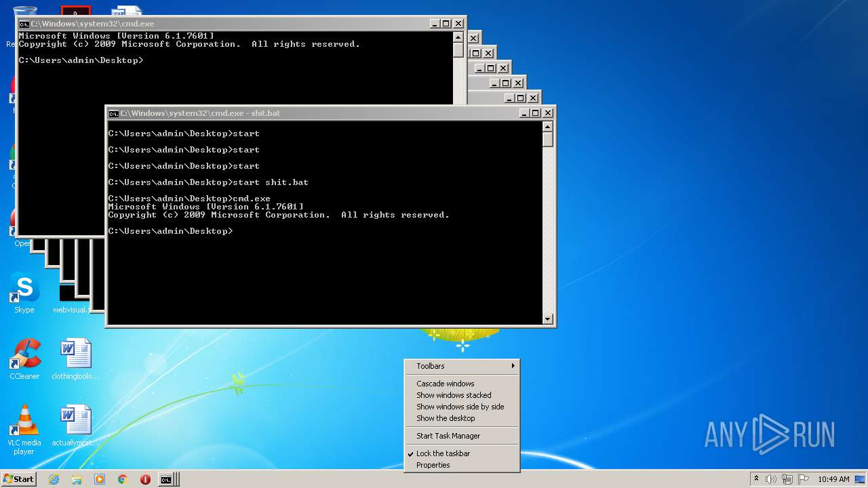Image resolution: width=868 pixels, height=488 pixels.
Task: Choose Cascade windows from context menu
Action: 462,384
